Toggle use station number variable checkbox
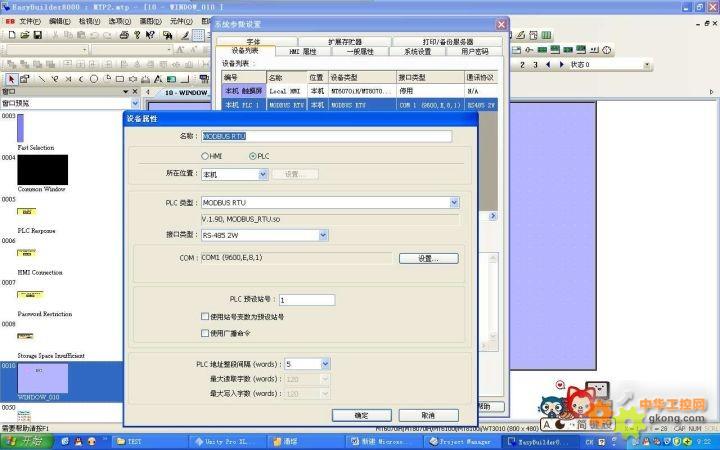The image size is (720, 450). point(205,316)
